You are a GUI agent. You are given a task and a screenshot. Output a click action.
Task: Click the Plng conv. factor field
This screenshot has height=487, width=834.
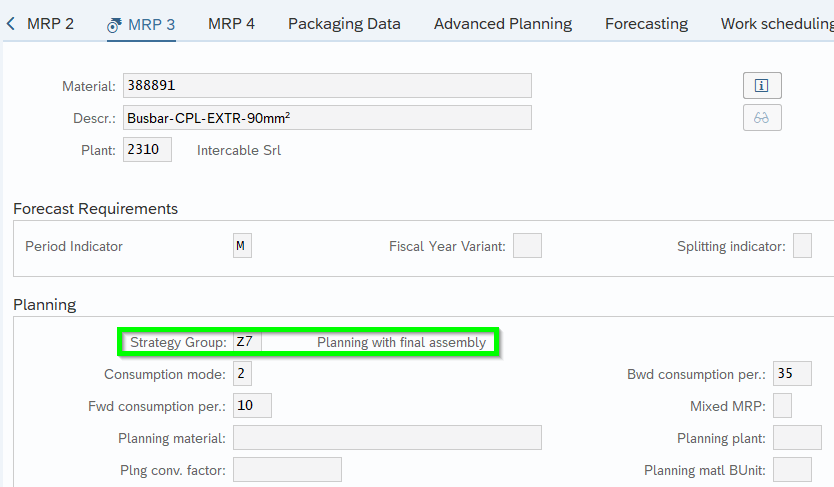[287, 470]
